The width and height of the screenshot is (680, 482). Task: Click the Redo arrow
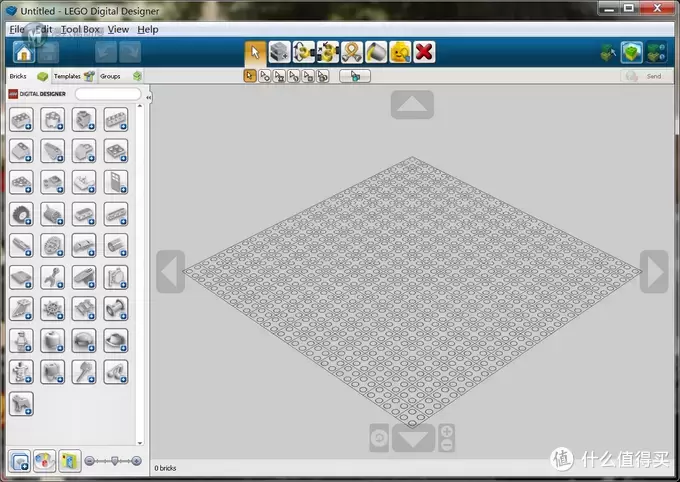click(x=130, y=52)
